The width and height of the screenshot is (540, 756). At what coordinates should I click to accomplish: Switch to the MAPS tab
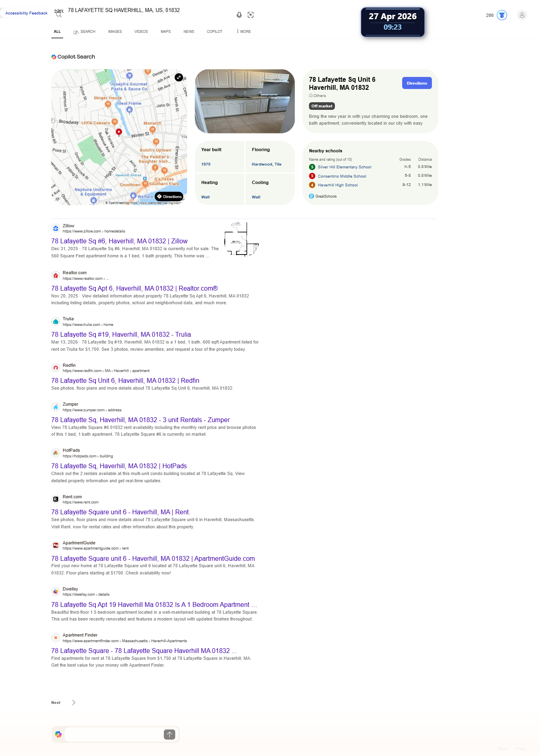click(x=166, y=32)
